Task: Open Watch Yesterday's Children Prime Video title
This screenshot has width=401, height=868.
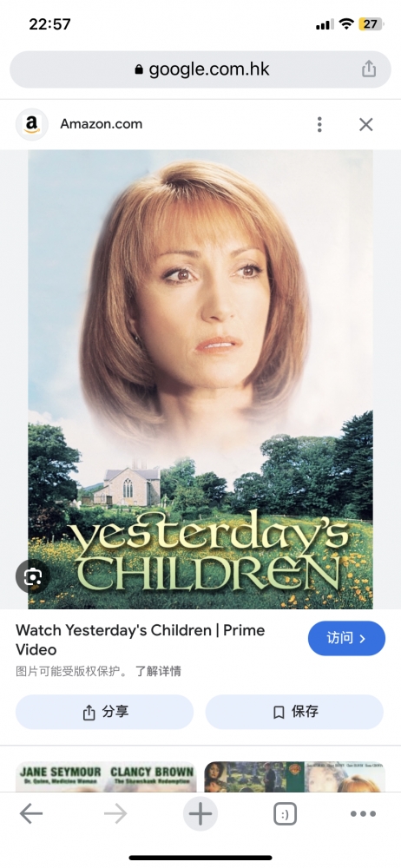Action: [x=140, y=640]
